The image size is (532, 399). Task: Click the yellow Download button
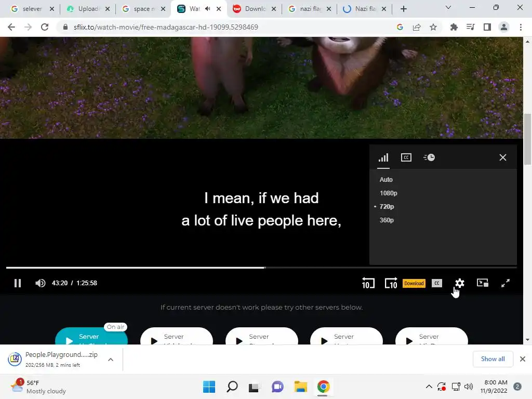click(414, 283)
